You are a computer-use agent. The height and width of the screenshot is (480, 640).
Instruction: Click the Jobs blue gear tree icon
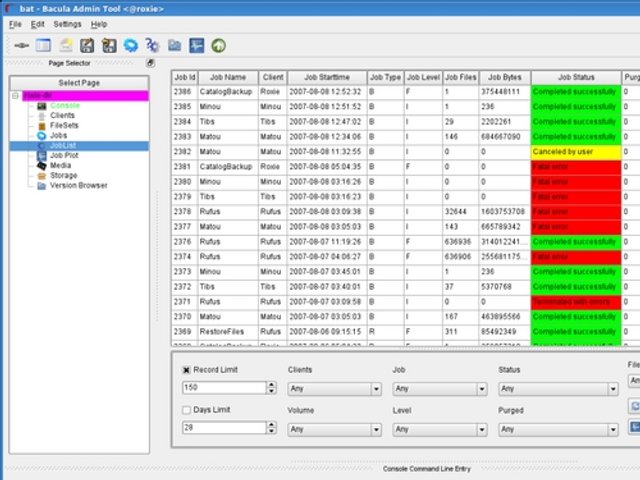[x=42, y=136]
